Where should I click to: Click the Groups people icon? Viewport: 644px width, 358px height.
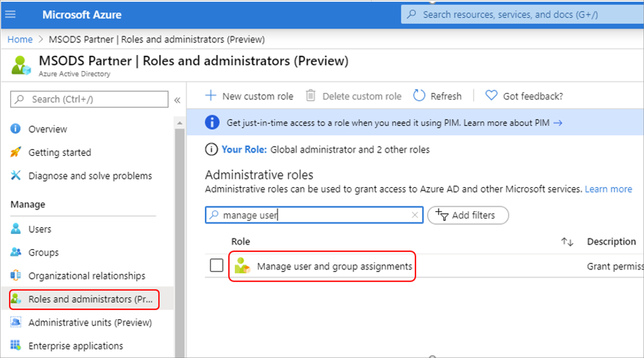point(15,252)
